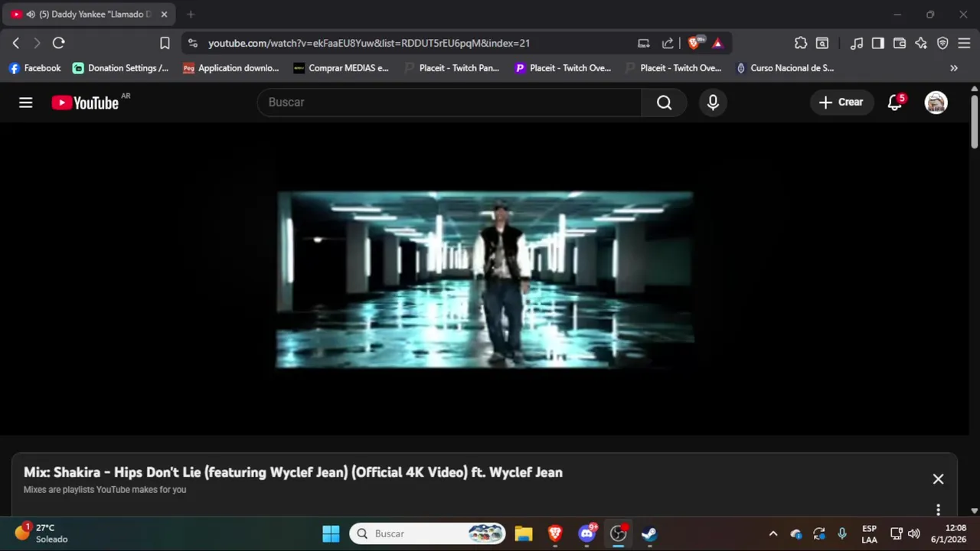Open the browser main hamburger menu
Image resolution: width=980 pixels, height=551 pixels.
[964, 44]
